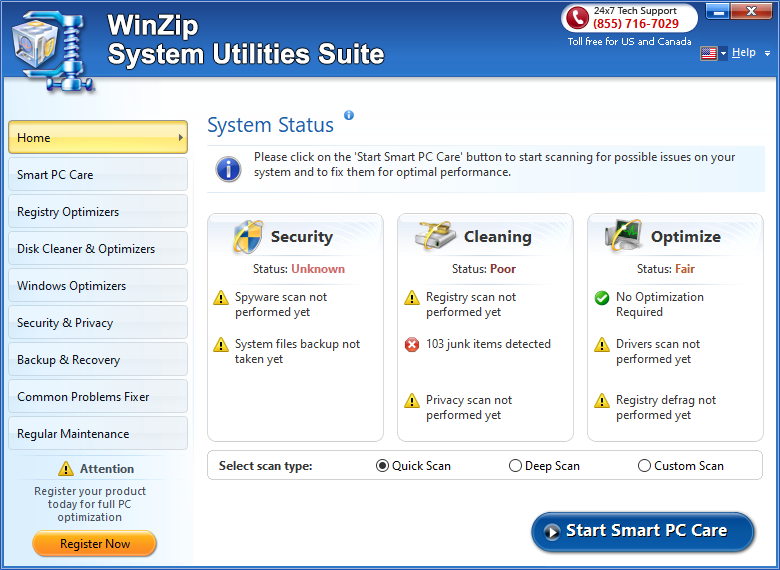Click warning icon for Registry scan not performed

pyautogui.click(x=411, y=298)
